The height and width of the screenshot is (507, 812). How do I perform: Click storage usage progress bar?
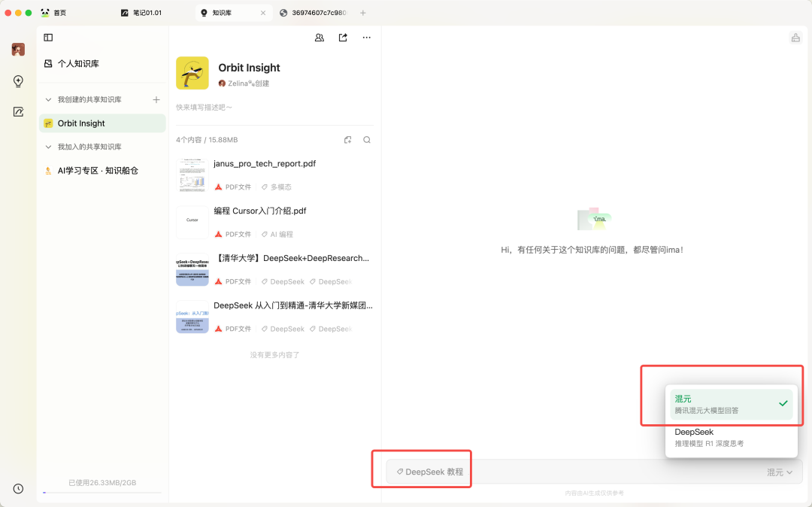[102, 493]
